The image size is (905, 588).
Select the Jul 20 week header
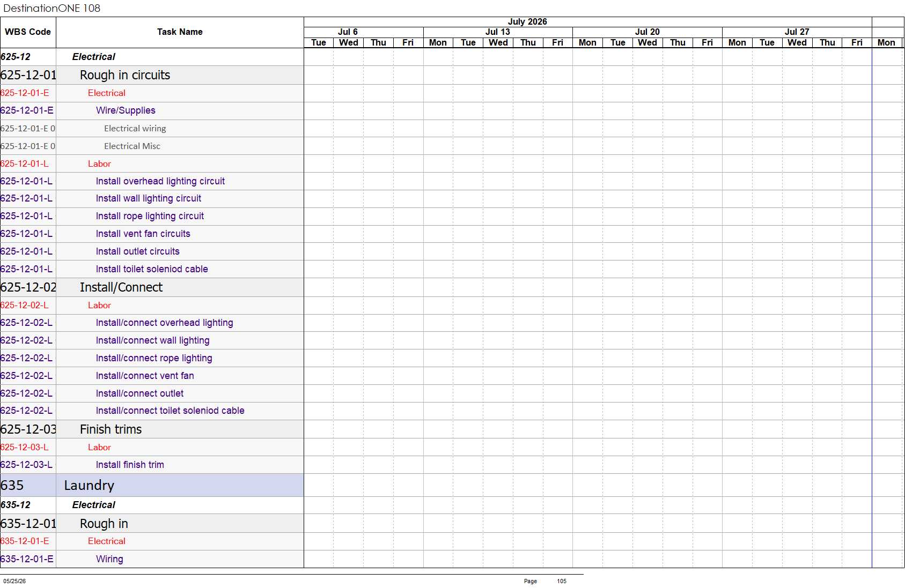tap(648, 32)
